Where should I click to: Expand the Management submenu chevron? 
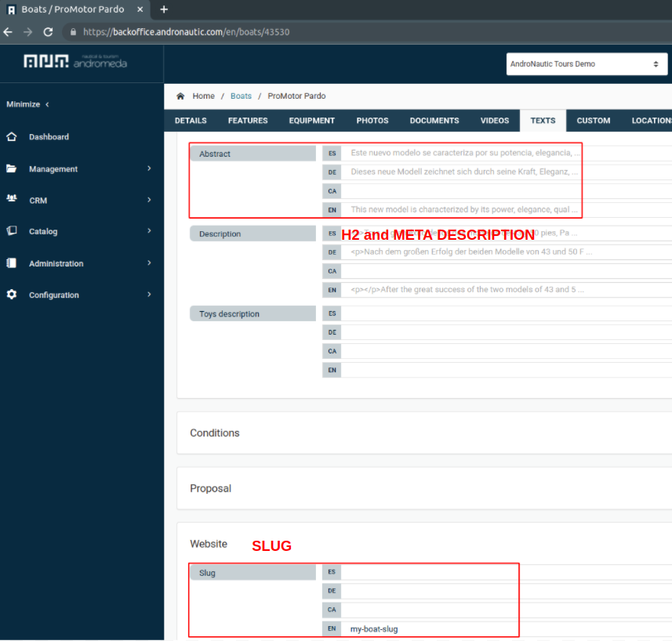tap(149, 168)
